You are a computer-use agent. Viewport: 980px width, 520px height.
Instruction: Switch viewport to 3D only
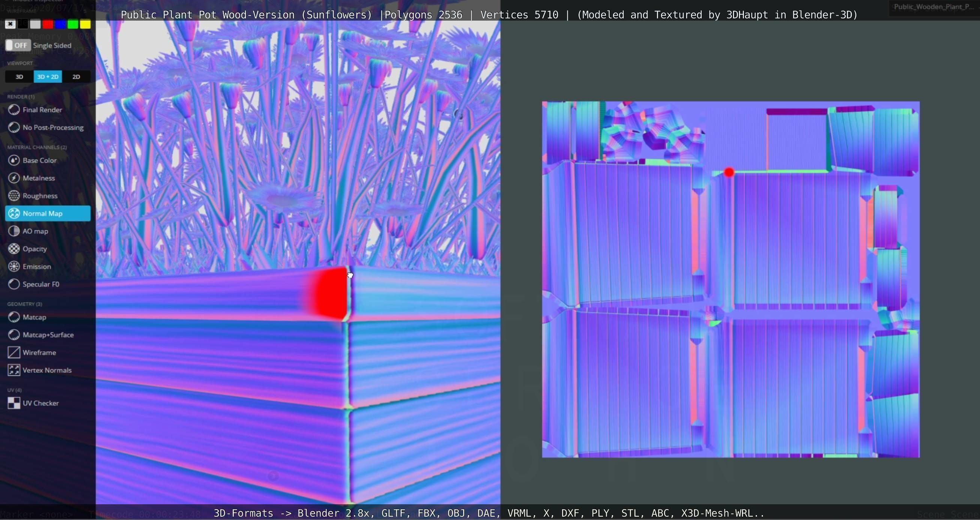coord(19,77)
